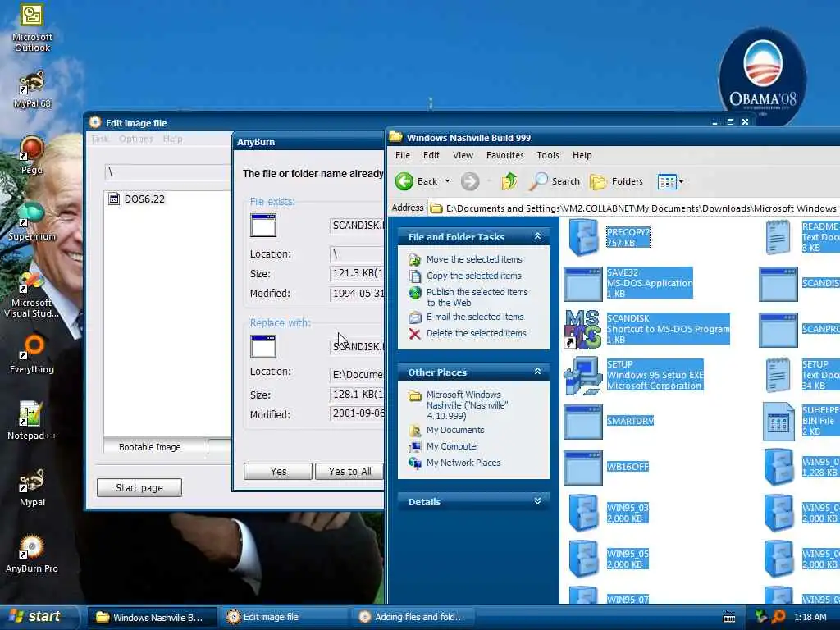Select the SUHELPER BIN file
The height and width of the screenshot is (630, 840).
click(x=801, y=421)
